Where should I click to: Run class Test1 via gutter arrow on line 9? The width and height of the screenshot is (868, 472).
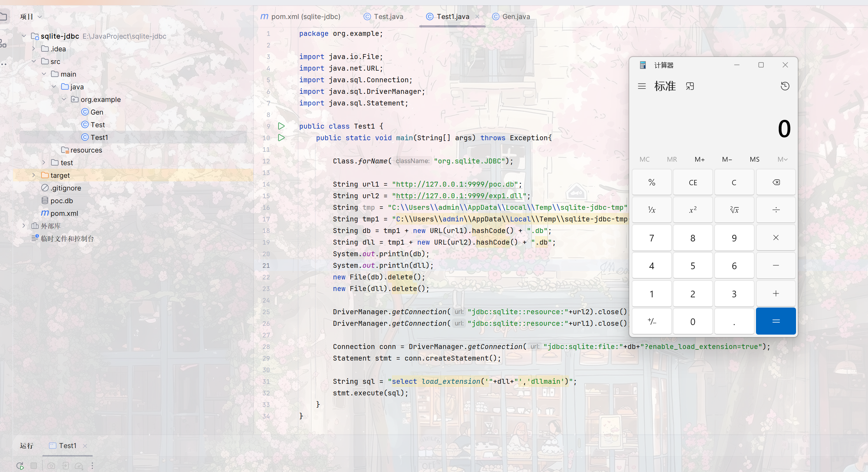click(x=281, y=126)
